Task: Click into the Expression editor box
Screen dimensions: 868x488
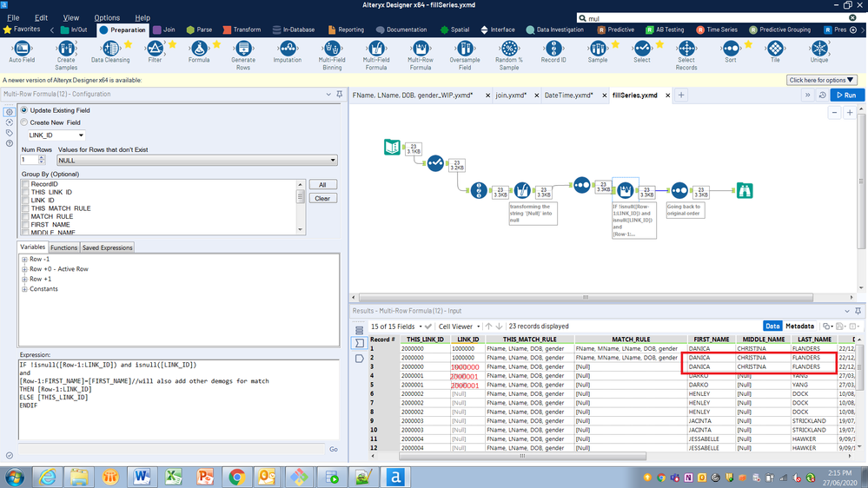Action: (x=179, y=399)
